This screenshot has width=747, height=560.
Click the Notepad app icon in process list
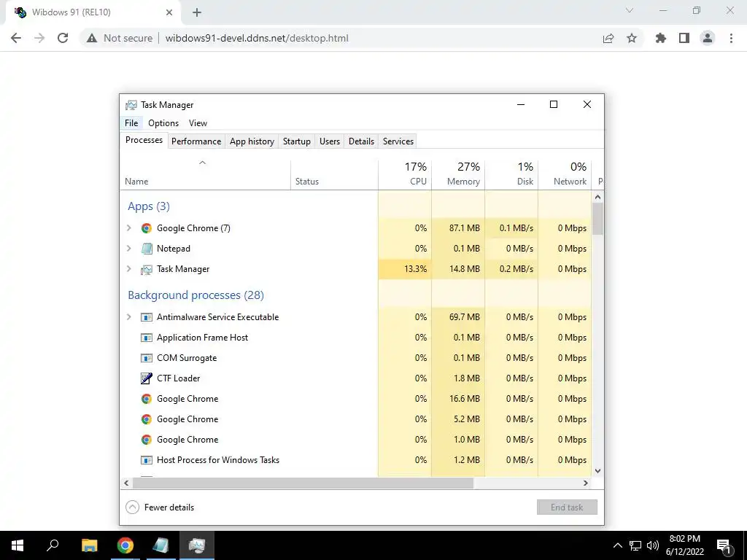pos(146,249)
